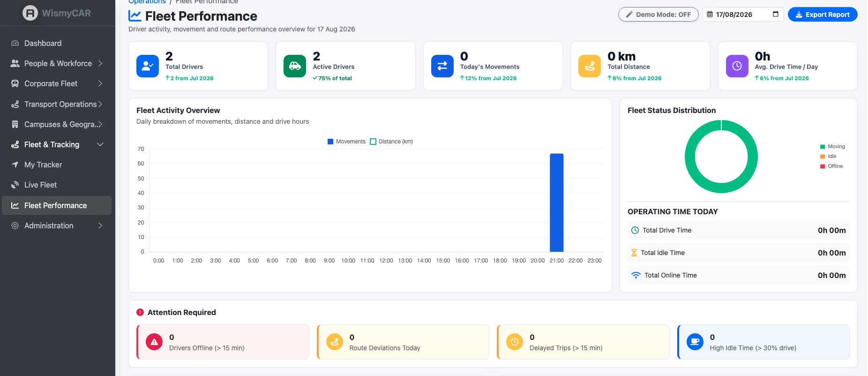The height and width of the screenshot is (376, 868).
Task: Open Live Fleet page
Action: tap(57, 185)
